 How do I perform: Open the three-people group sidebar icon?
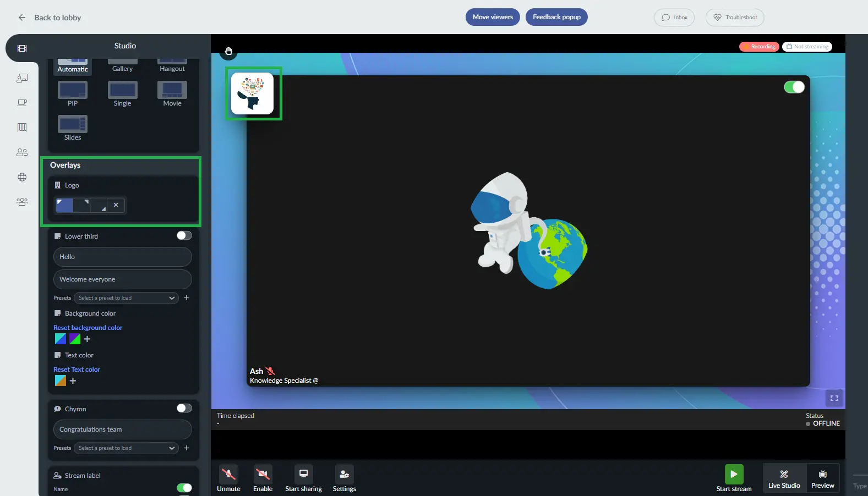pyautogui.click(x=22, y=202)
